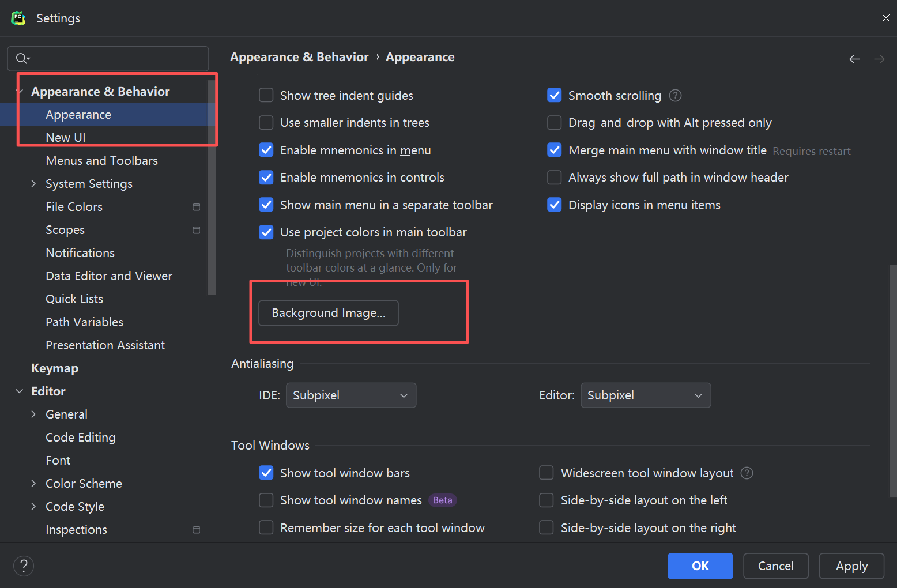Enable Widescreen tool window layout checkbox
The image size is (897, 588).
[546, 473]
